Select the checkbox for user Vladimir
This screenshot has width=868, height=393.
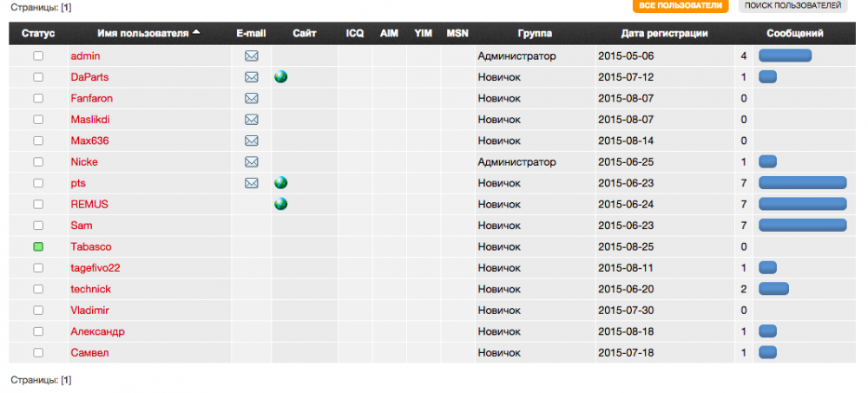coord(38,310)
